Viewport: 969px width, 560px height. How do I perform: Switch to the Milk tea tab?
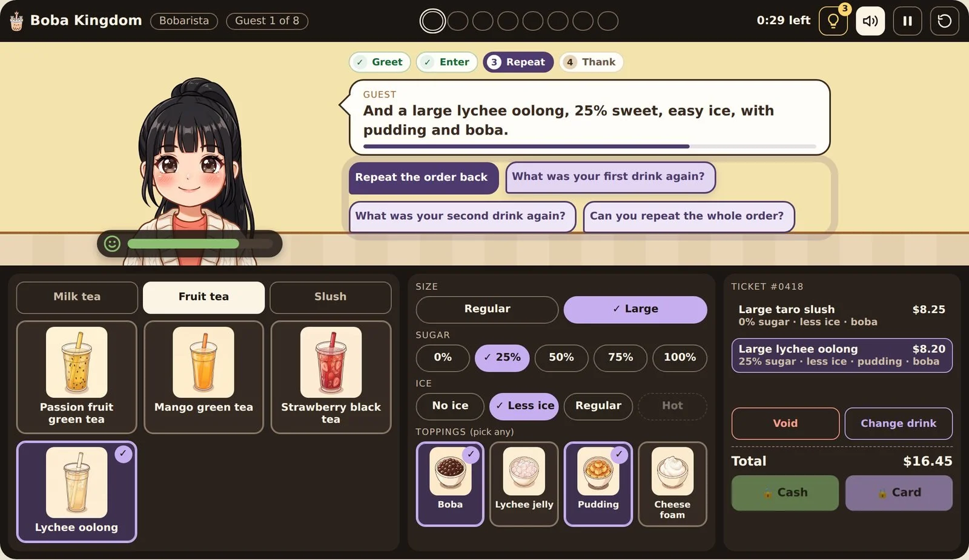pyautogui.click(x=77, y=297)
